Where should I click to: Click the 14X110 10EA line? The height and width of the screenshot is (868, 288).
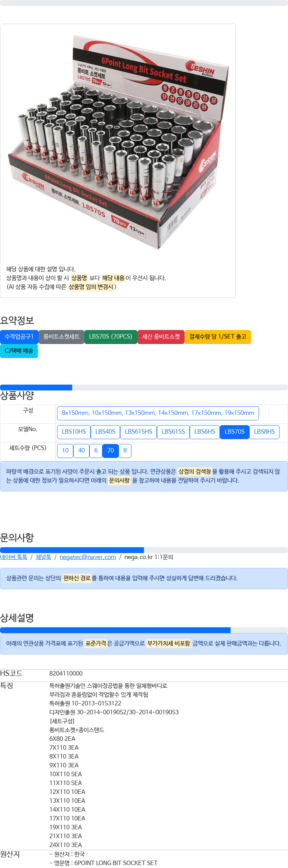67,810
